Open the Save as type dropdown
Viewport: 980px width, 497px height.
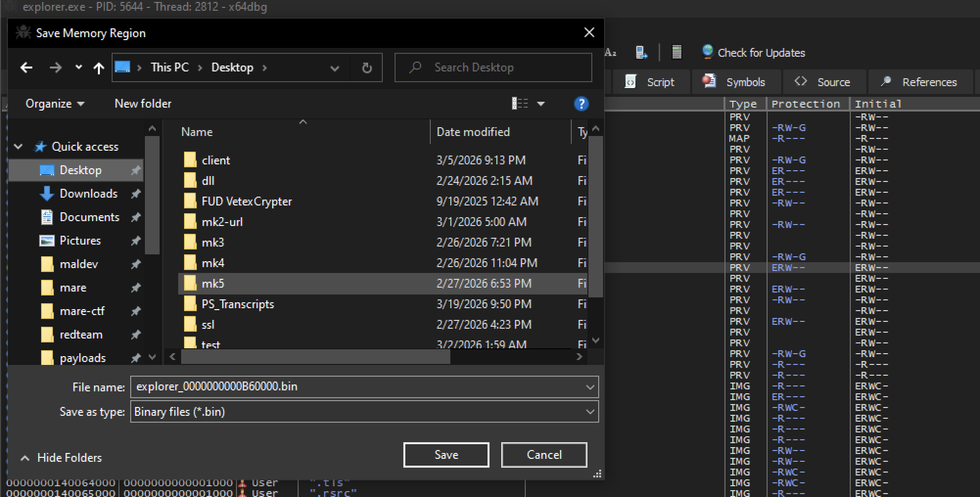click(x=364, y=412)
